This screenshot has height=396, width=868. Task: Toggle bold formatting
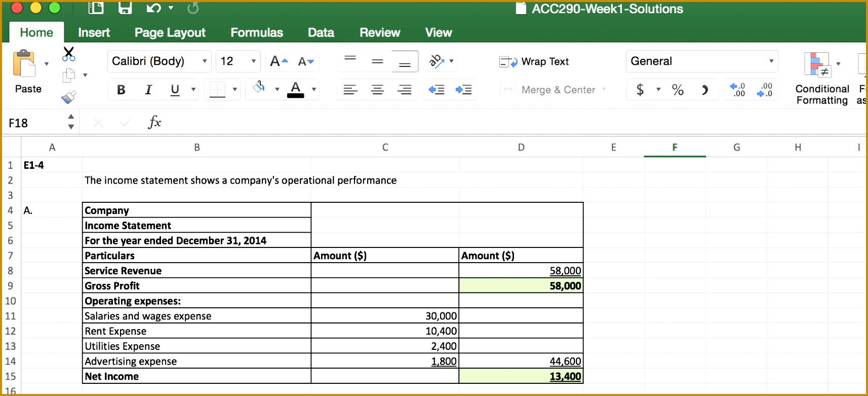click(121, 90)
